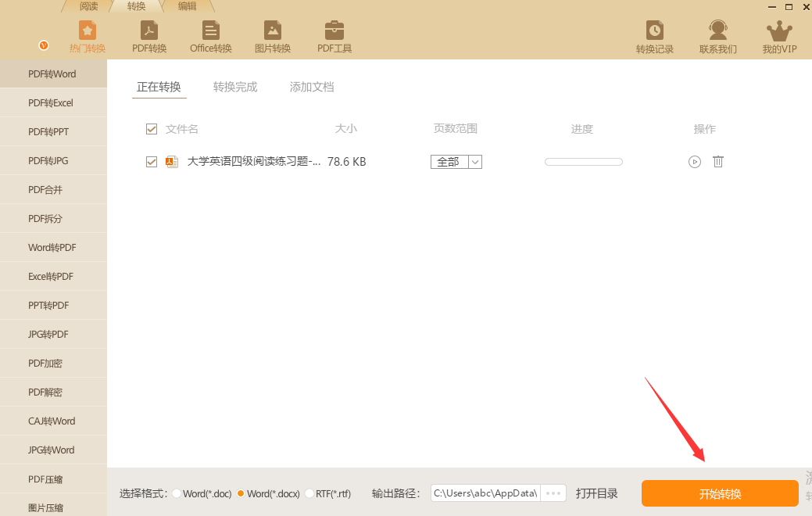
Task: Select PDF加密 in the sidebar
Action: pyautogui.click(x=53, y=364)
